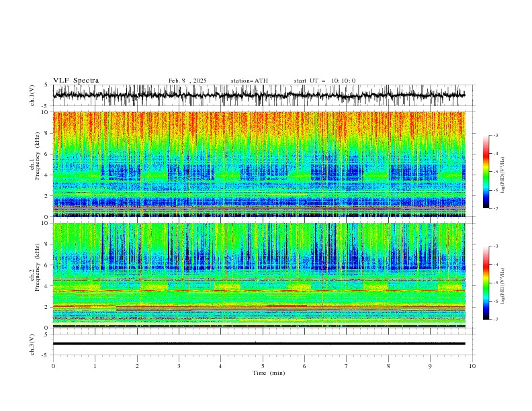This screenshot has height=411, width=532.
Task: Click the '-7' value on ch.2 color bar
Action: [x=495, y=320]
